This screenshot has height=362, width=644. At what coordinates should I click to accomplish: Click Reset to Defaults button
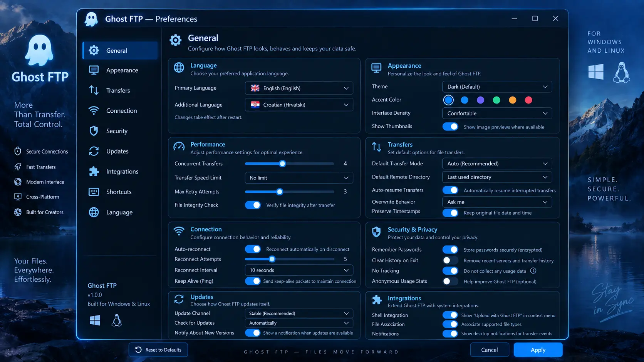[x=158, y=350]
